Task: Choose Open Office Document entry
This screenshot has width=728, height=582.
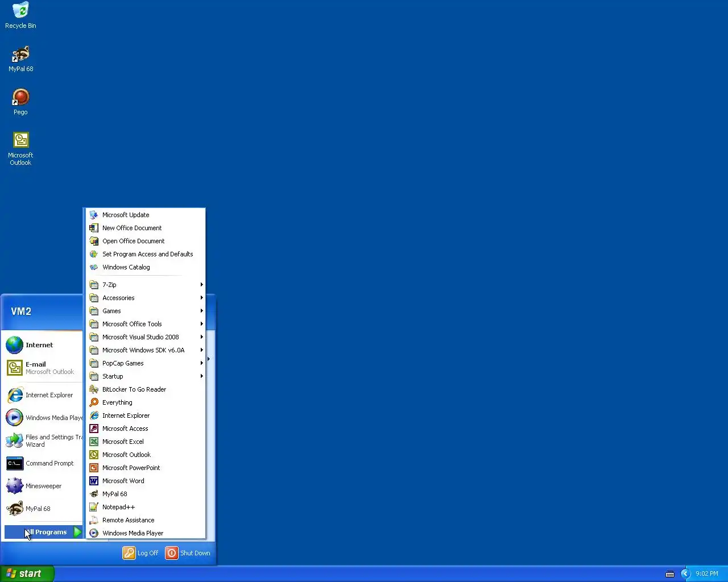Action: 146,241
